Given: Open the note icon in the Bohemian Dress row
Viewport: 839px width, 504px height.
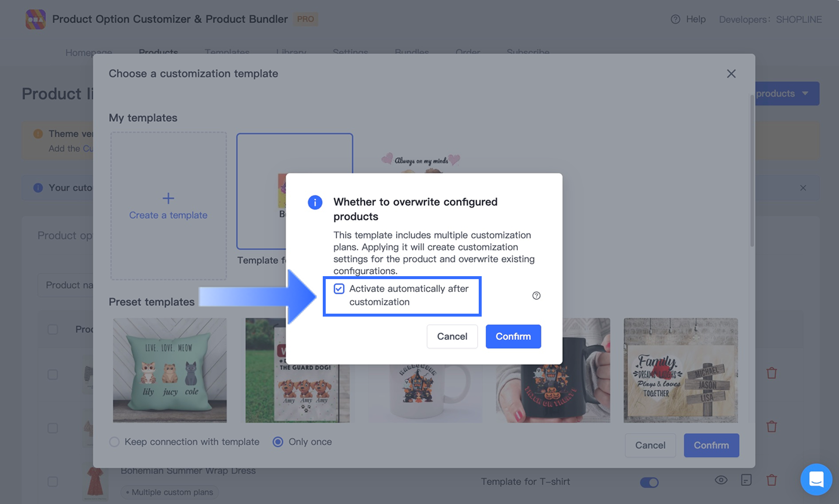Looking at the screenshot, I should [x=746, y=480].
